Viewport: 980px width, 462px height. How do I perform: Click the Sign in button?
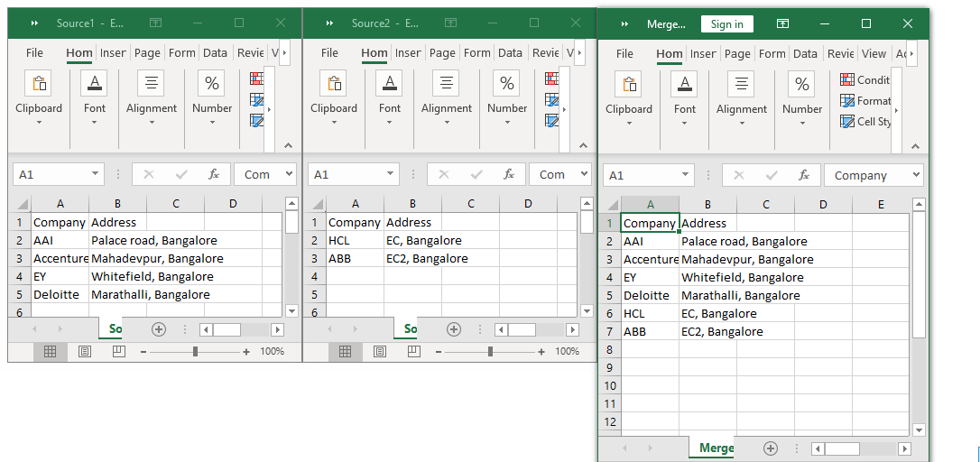[726, 23]
